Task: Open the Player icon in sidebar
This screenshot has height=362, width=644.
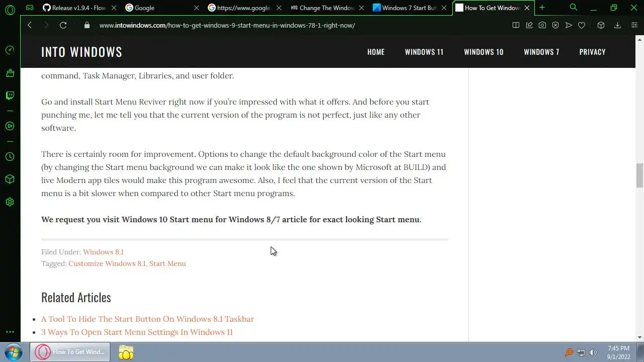Action: [10, 126]
